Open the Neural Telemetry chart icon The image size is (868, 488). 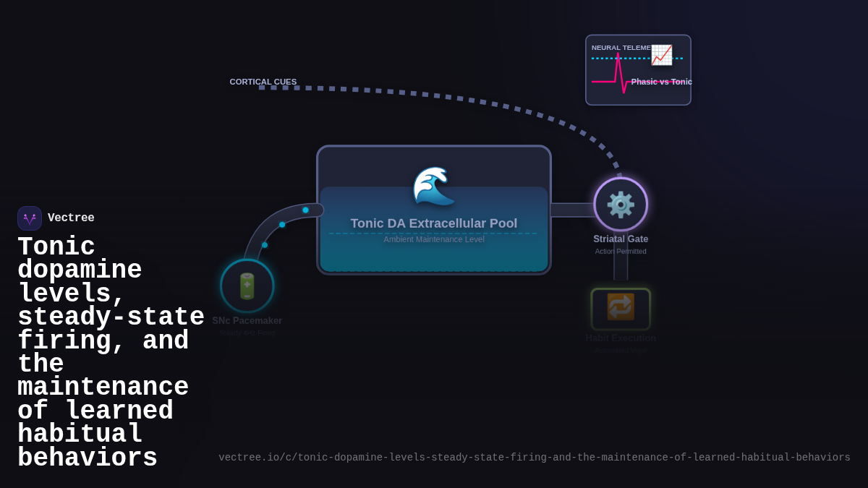pos(661,55)
